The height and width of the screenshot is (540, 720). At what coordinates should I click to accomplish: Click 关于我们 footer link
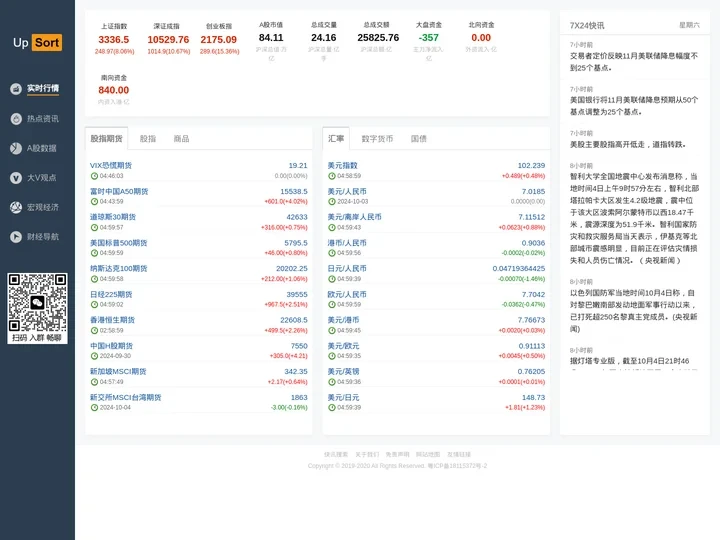pos(367,455)
